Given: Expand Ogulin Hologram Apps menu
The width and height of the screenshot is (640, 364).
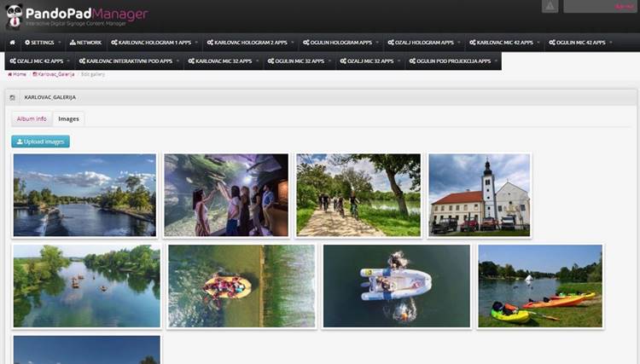Looking at the screenshot, I should (340, 43).
